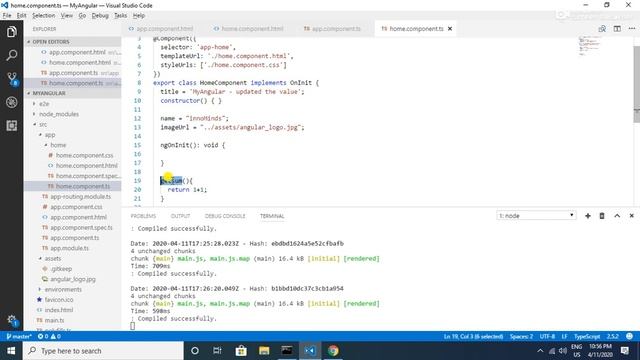Change encoding via UTF-8 status item
This screenshot has width=640, height=360.
pyautogui.click(x=547, y=336)
